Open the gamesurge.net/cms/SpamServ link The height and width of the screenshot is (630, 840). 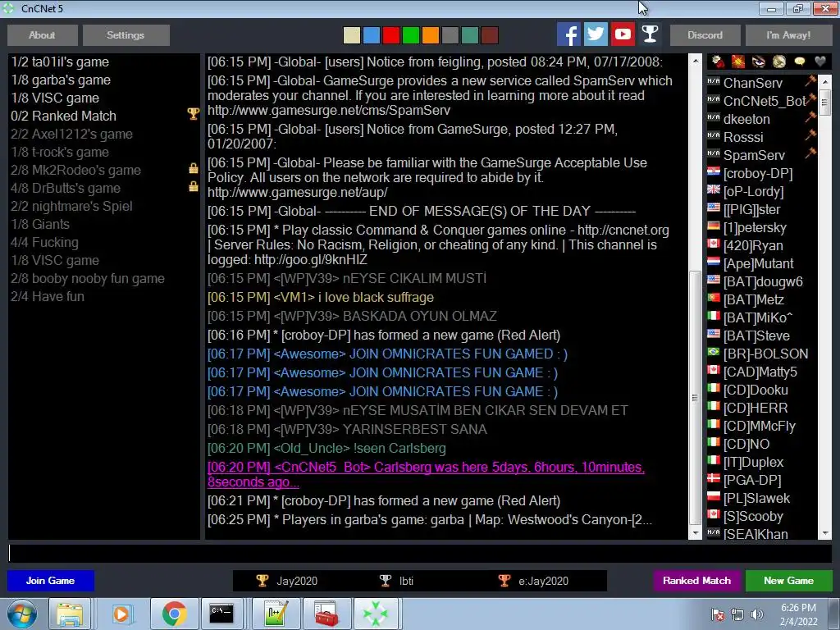329,111
